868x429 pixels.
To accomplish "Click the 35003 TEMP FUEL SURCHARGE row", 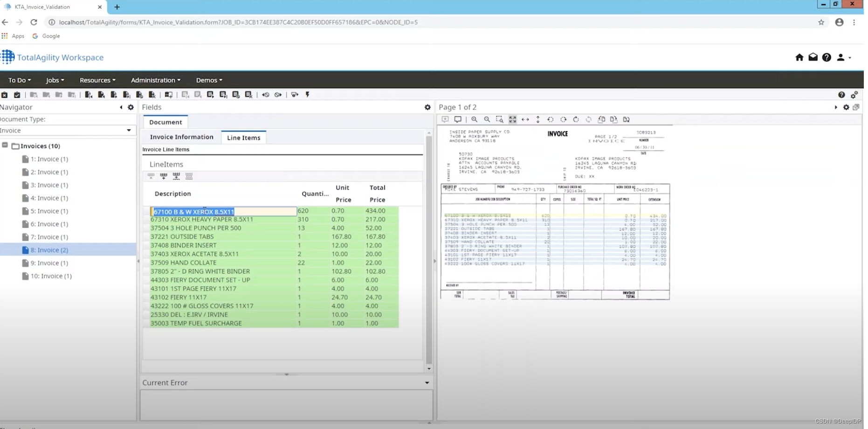I will point(274,323).
